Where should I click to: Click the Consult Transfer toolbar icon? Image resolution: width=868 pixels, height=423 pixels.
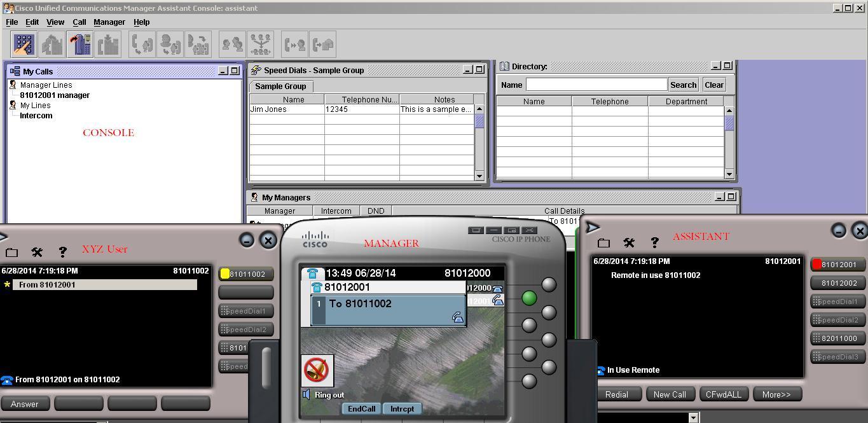[x=170, y=45]
